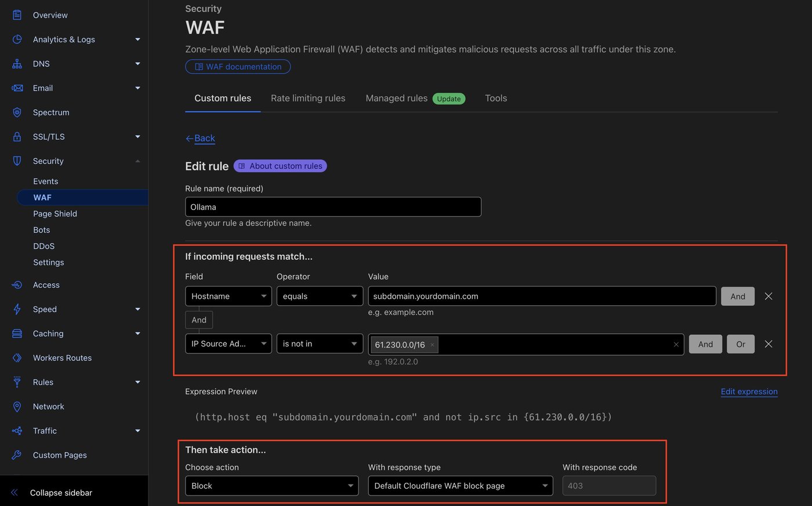Viewport: 812px width, 506px height.
Task: Open About custom rules badge
Action: click(280, 166)
